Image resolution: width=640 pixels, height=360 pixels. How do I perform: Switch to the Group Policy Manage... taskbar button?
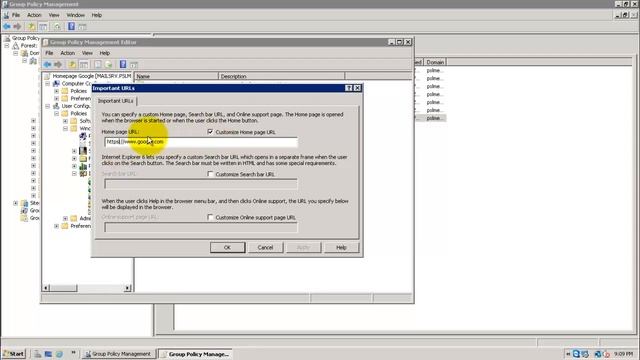(195, 354)
